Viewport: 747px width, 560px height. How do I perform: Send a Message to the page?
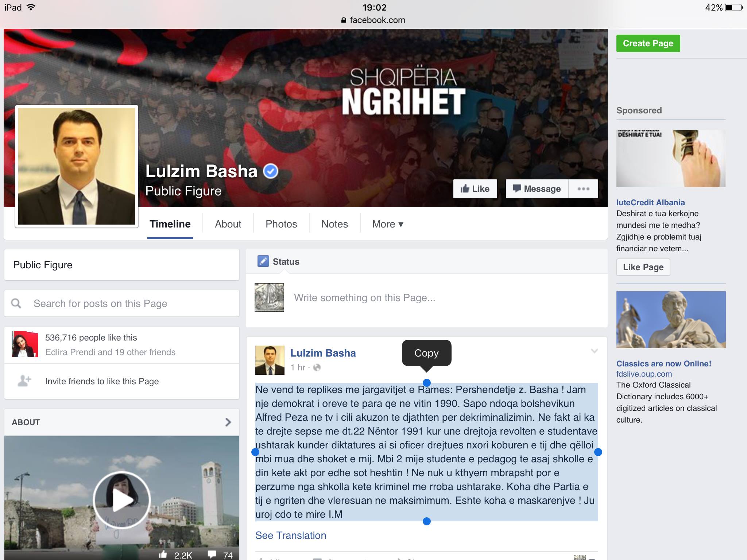click(537, 189)
